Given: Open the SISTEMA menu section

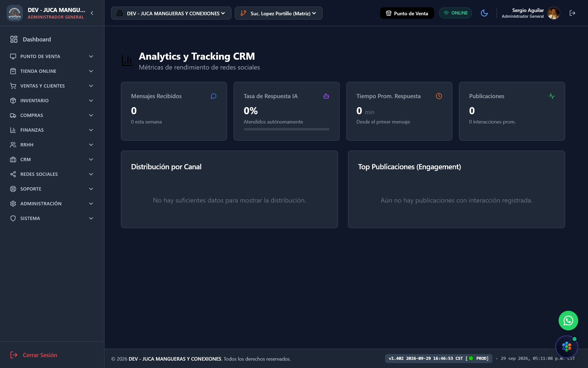Looking at the screenshot, I should [52, 218].
